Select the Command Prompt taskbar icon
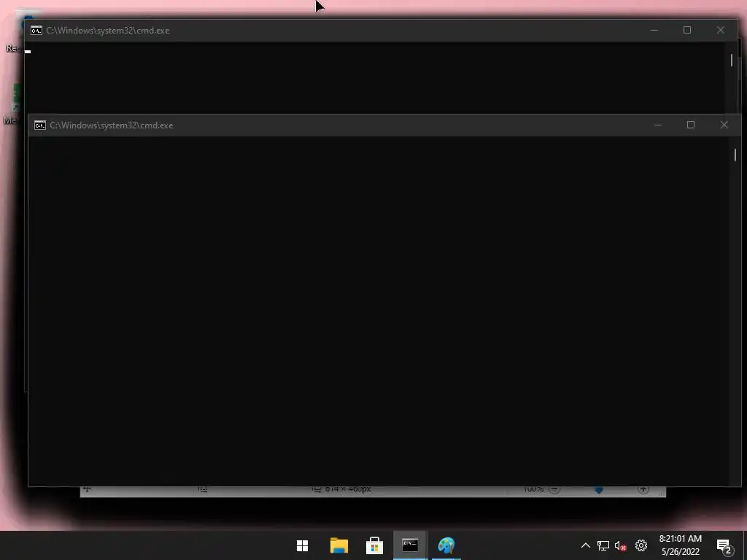747x560 pixels. [410, 545]
